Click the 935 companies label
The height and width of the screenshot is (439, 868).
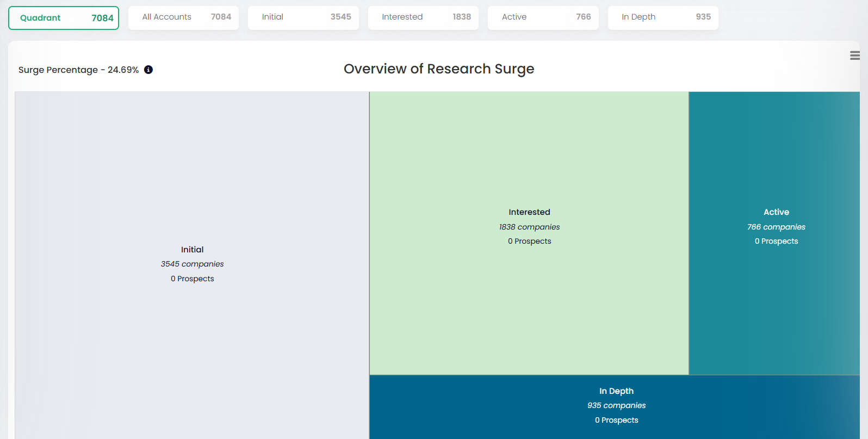pyautogui.click(x=616, y=406)
